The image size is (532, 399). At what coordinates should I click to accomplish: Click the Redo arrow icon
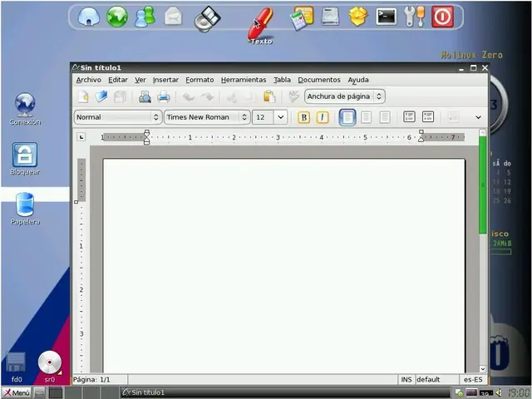pyautogui.click(x=207, y=97)
